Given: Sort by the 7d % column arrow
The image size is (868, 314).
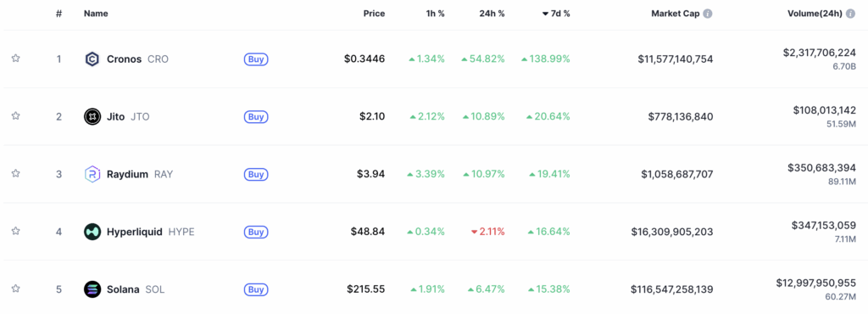Looking at the screenshot, I should (545, 14).
